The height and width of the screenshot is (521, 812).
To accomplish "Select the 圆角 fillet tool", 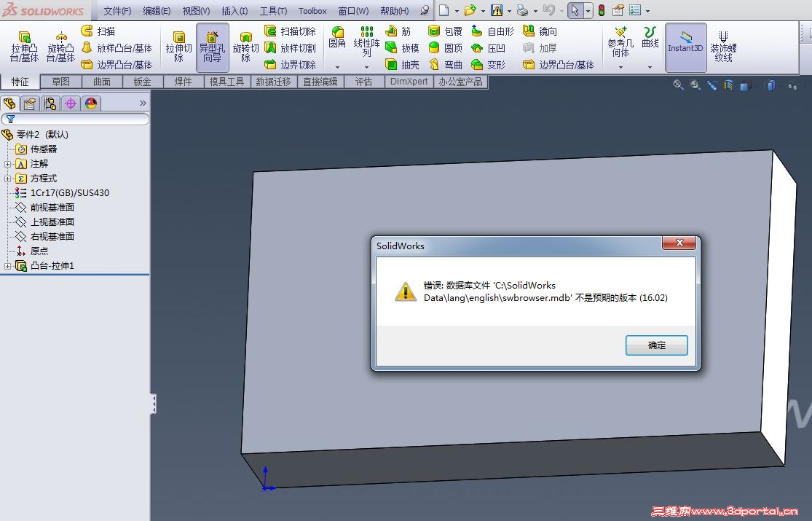I will coord(337,38).
